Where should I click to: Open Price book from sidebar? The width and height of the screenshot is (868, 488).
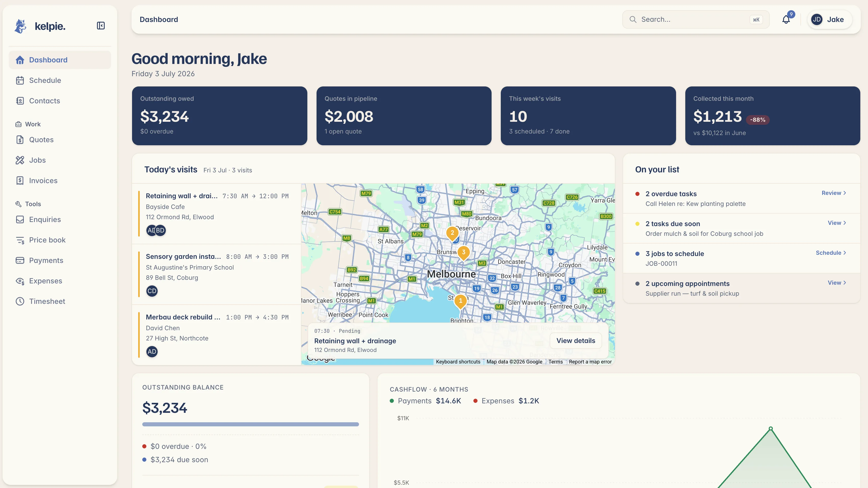point(60,240)
